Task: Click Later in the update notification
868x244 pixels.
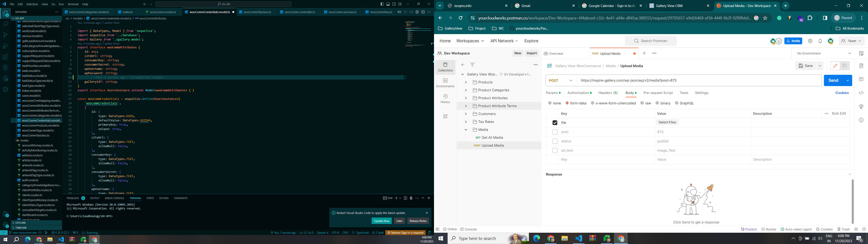Action: [x=399, y=221]
